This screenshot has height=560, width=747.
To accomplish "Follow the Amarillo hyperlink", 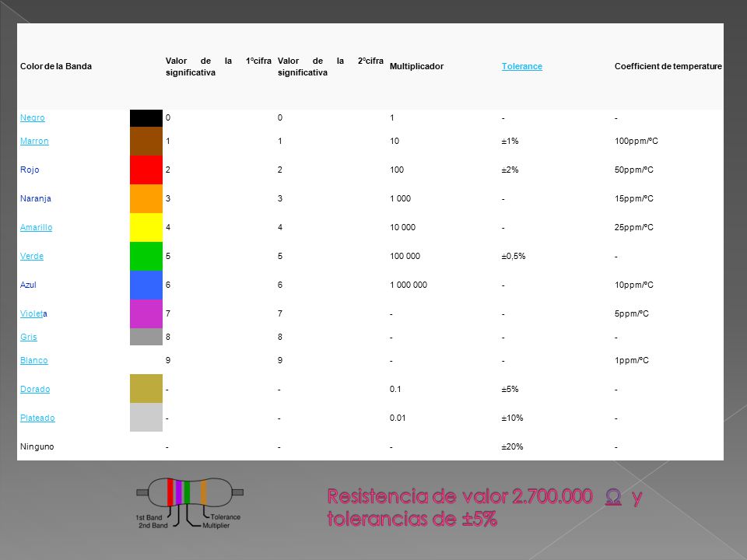I will [x=37, y=227].
